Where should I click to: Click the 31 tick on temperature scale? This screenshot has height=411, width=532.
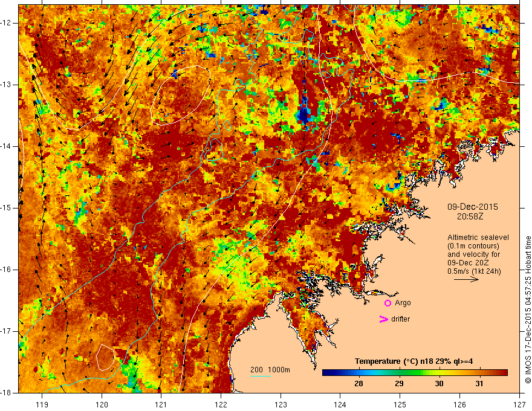click(479, 384)
